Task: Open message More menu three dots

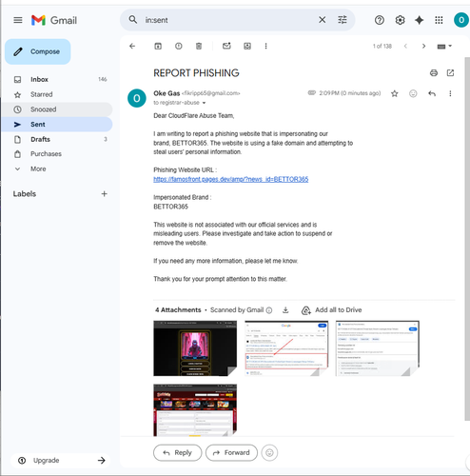Action: pyautogui.click(x=450, y=93)
